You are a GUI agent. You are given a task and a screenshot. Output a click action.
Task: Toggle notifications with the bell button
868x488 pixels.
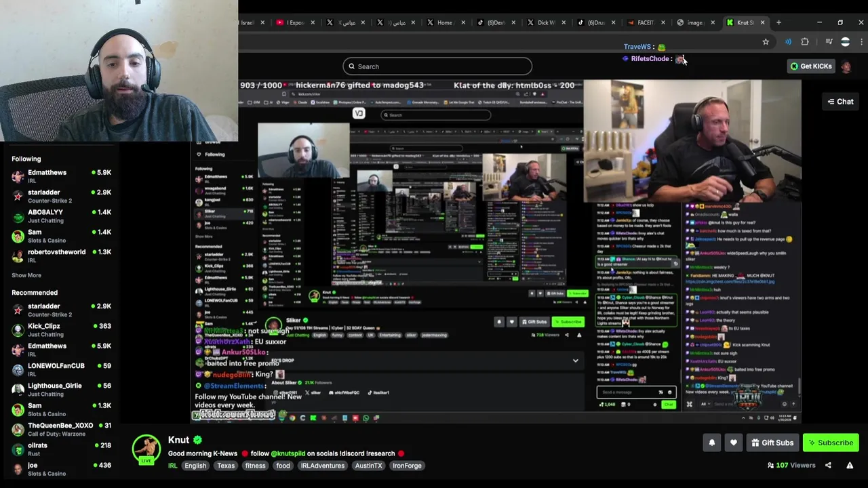712,443
